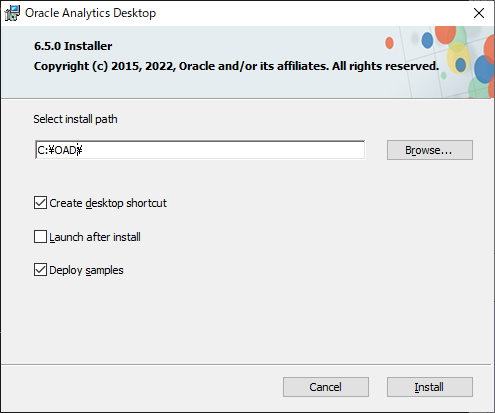The image size is (495, 413).
Task: Click the Create desktop shortcut label text
Action: tap(108, 203)
